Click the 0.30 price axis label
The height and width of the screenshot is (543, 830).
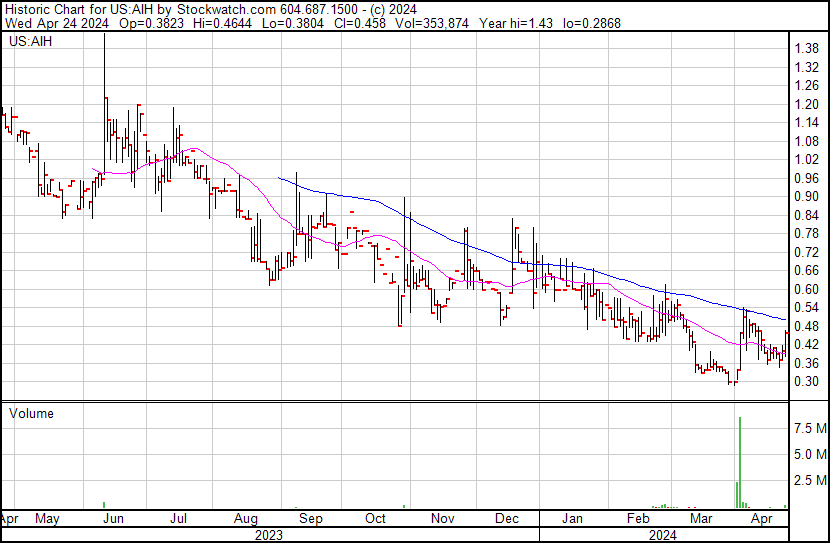click(806, 381)
